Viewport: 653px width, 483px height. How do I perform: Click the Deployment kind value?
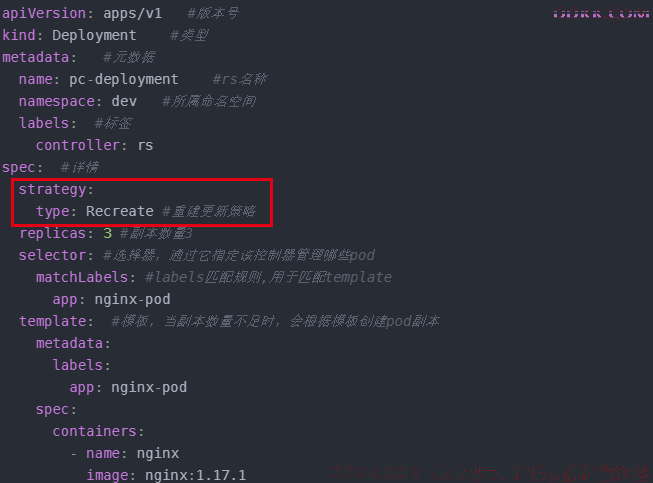point(94,35)
